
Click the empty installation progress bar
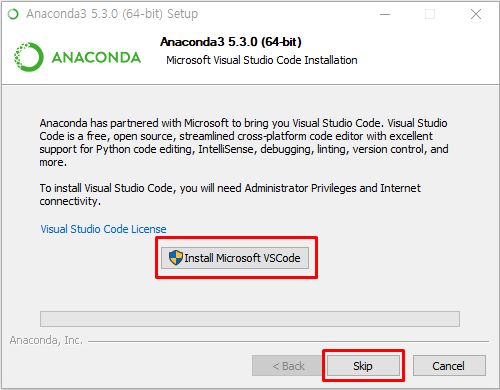pos(250,319)
